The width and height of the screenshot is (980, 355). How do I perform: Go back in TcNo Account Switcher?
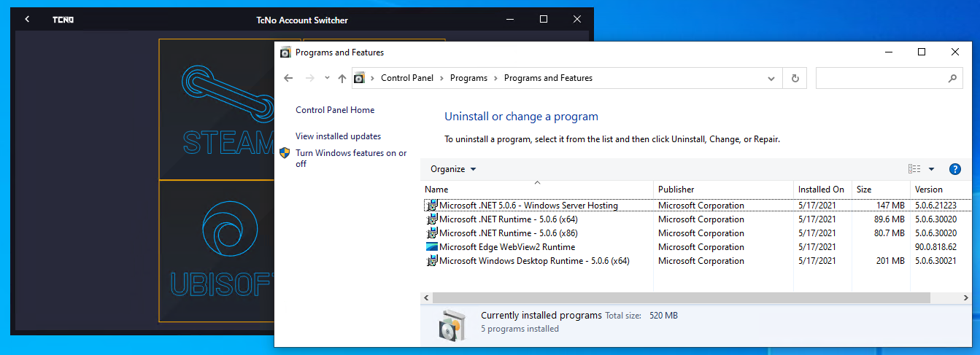(27, 20)
